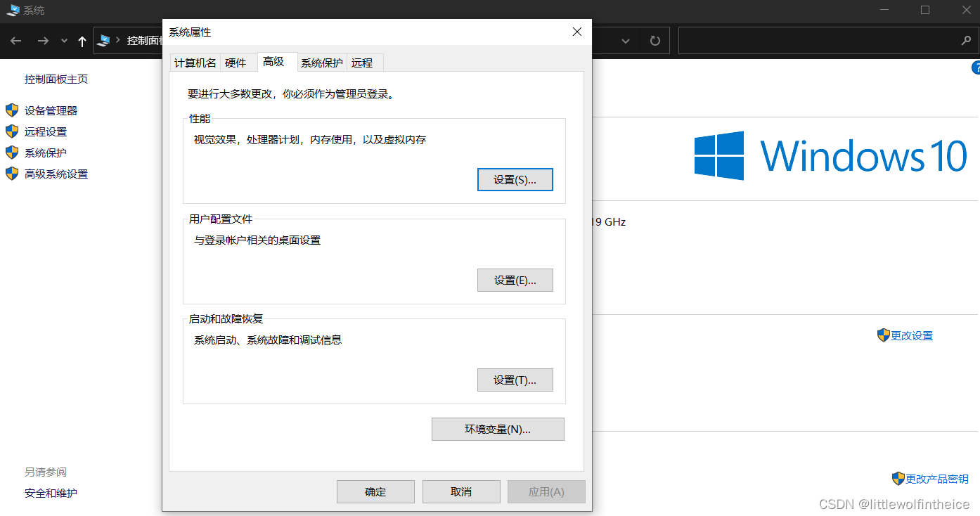This screenshot has height=516, width=980.
Task: Click the shield icon beside 更改产品密钥
Action: 898,479
